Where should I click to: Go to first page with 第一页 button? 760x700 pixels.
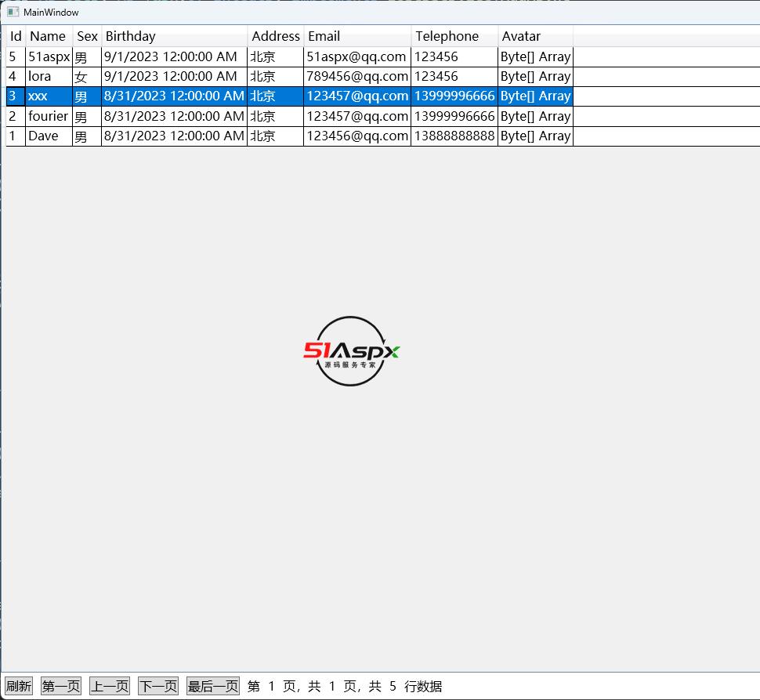[x=61, y=686]
